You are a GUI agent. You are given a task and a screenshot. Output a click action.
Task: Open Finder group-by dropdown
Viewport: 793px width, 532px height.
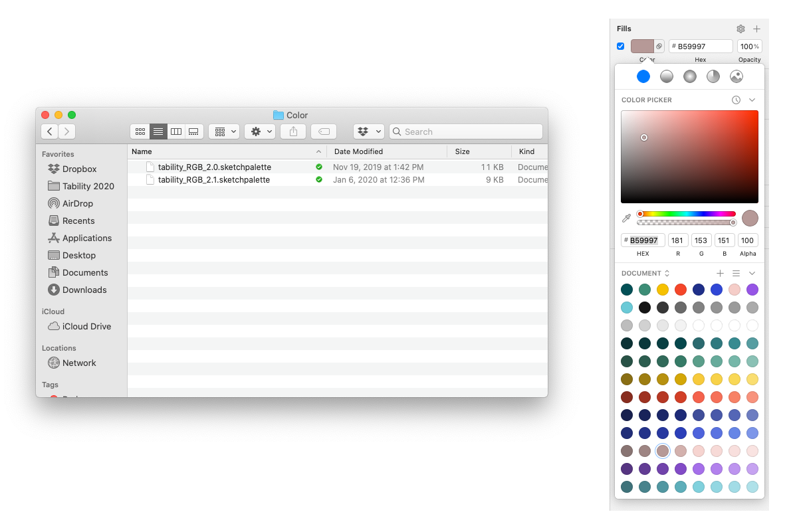(x=224, y=132)
